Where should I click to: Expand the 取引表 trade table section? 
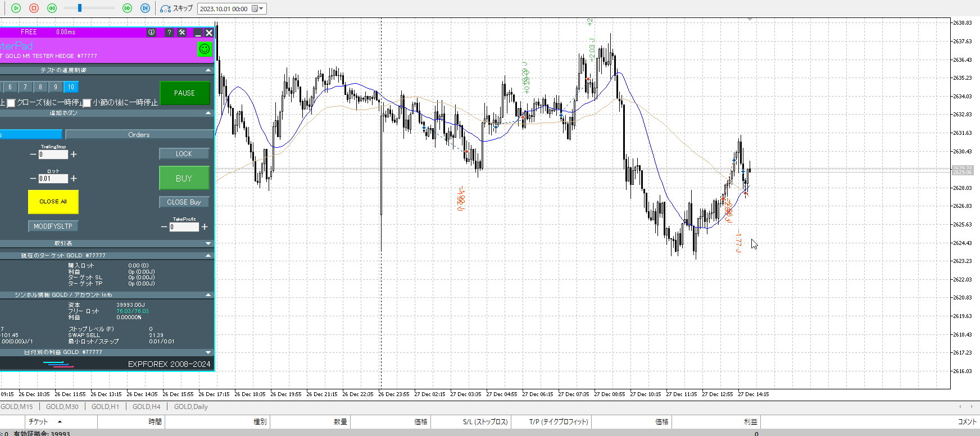[208, 243]
